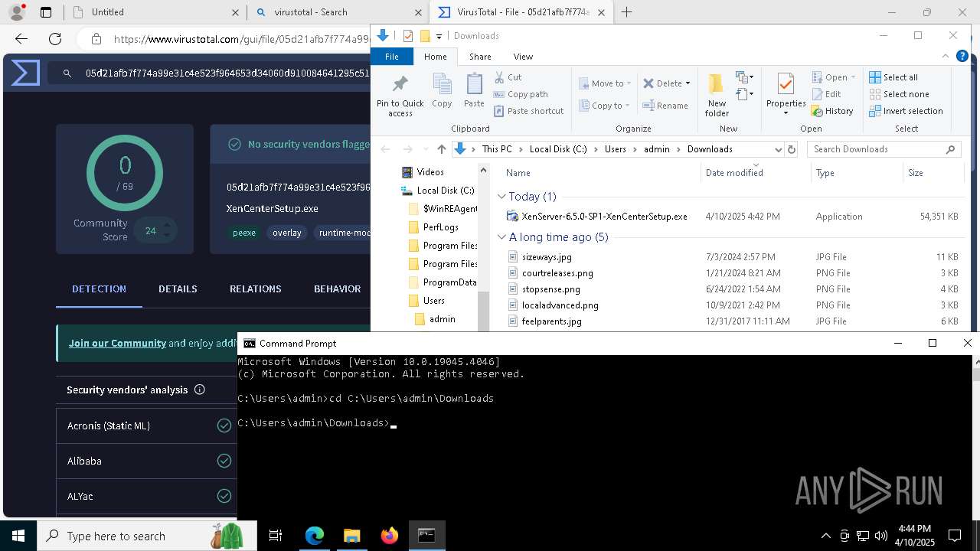Click Explorer Up one level arrow

pyautogui.click(x=441, y=149)
